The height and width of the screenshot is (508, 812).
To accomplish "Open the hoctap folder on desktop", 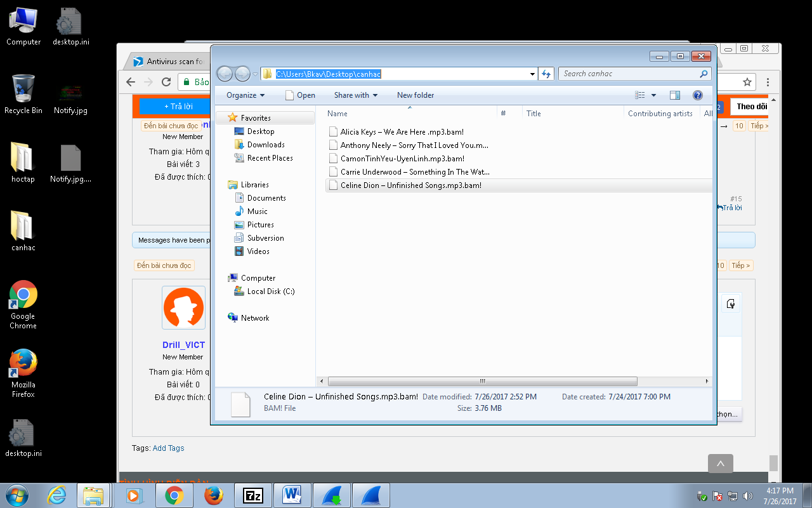I will point(23,163).
